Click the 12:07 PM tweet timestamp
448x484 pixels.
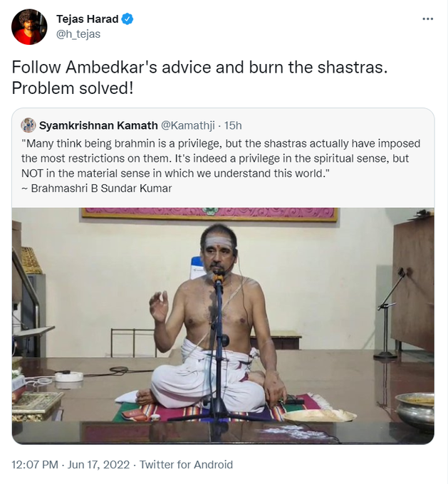[35, 465]
